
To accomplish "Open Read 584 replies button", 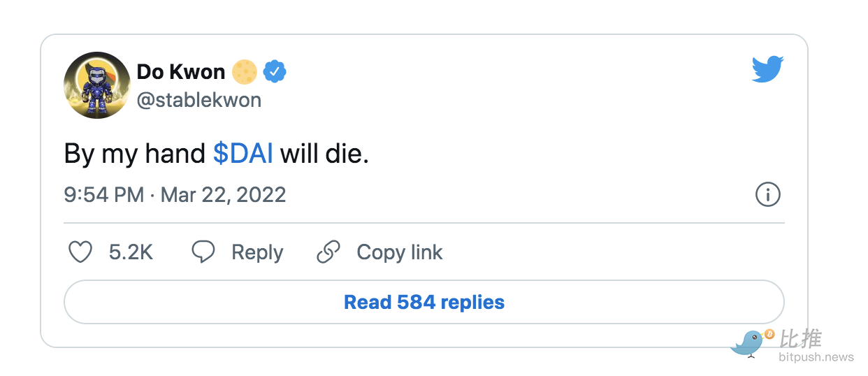I will click(424, 302).
